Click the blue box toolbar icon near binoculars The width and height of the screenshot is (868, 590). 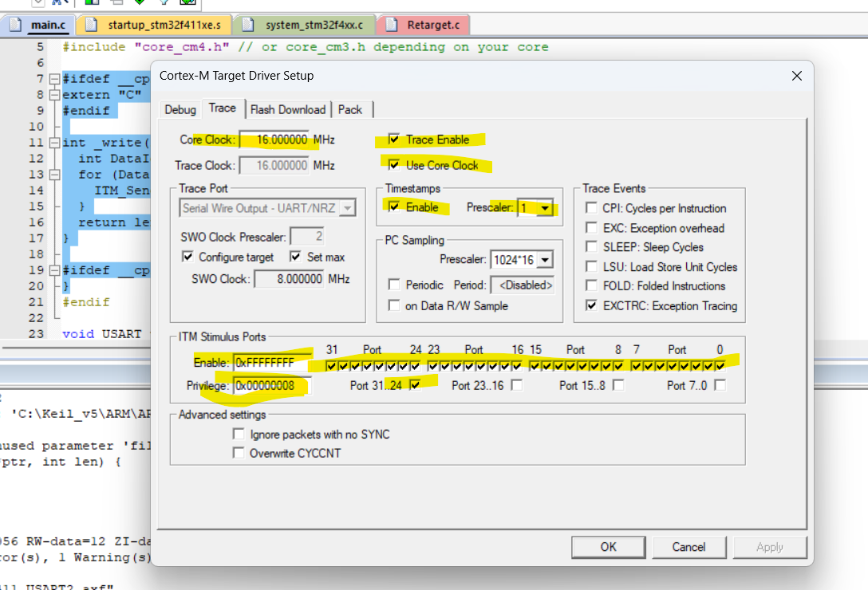pyautogui.click(x=90, y=3)
